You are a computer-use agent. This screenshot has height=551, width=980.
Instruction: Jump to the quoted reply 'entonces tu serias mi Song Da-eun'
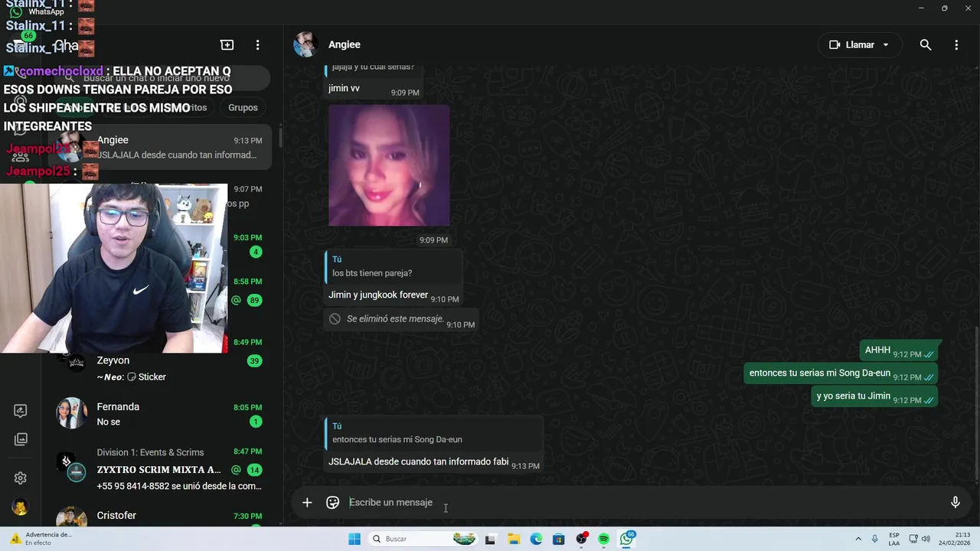433,433
